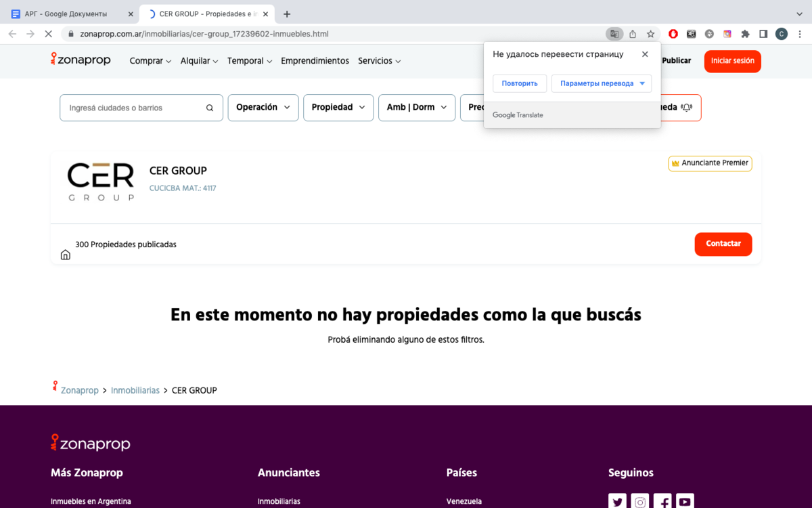Go back to the previous page

click(x=12, y=34)
